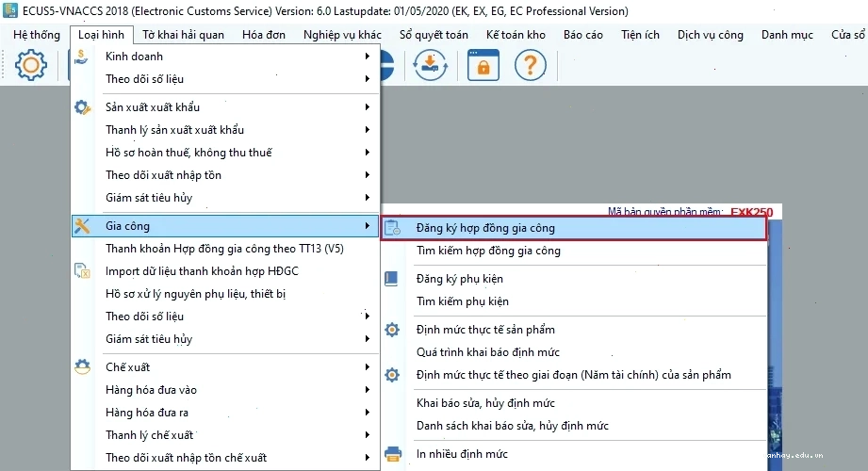This screenshot has height=471, width=868.
Task: Click the helmet icon beside Chế xuất
Action: click(x=83, y=367)
